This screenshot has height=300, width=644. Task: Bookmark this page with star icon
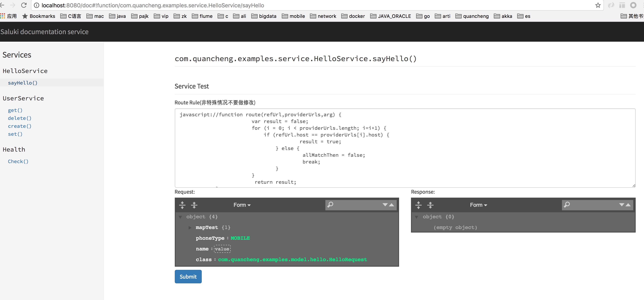click(x=598, y=5)
